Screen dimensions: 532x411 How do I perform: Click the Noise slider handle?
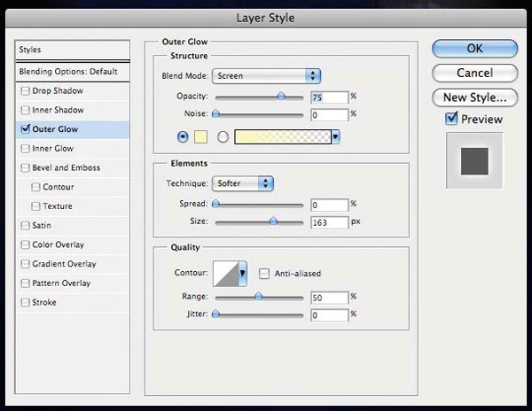[215, 114]
